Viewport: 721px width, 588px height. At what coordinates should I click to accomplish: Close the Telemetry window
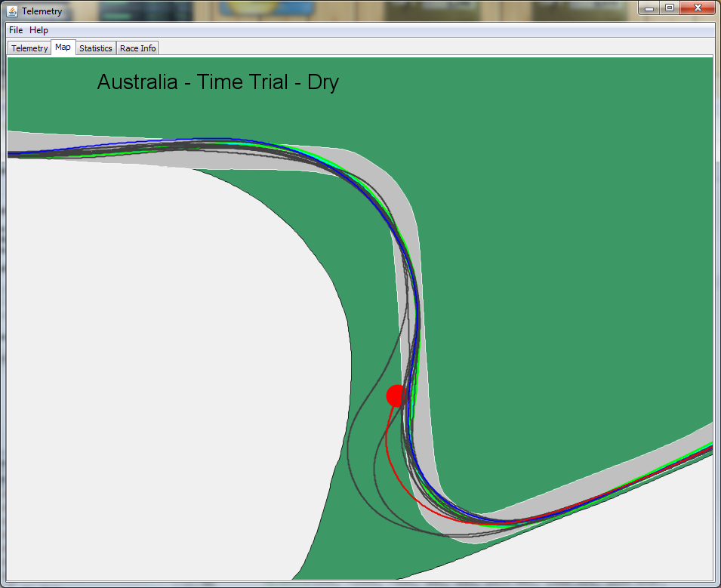tap(698, 8)
